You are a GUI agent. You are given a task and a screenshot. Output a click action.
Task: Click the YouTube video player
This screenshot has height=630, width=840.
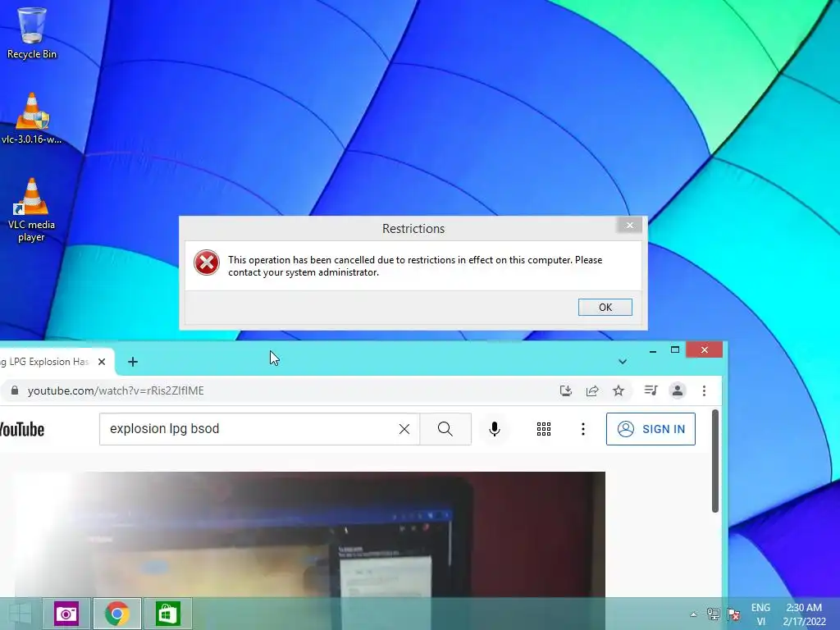coord(309,534)
